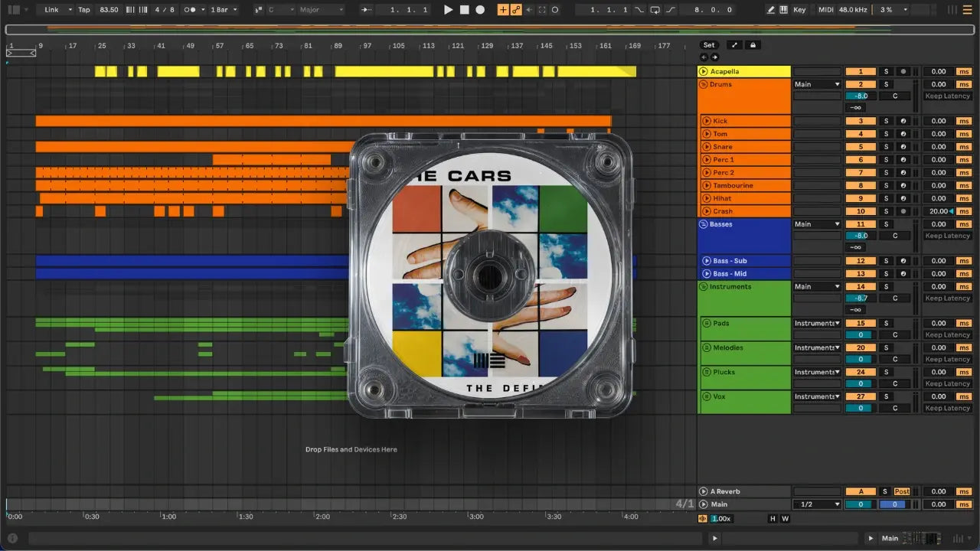
Task: Toggle Session Record circle button
Action: coord(555,10)
